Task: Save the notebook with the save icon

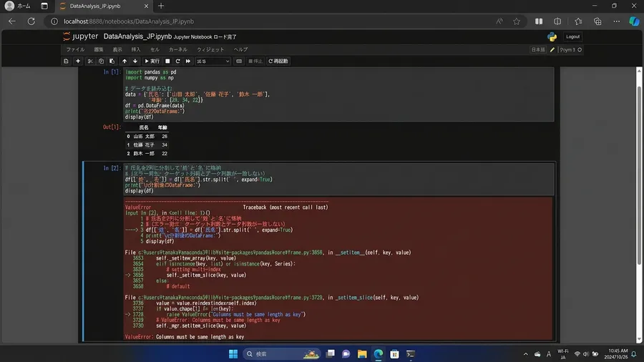Action: 66,61
